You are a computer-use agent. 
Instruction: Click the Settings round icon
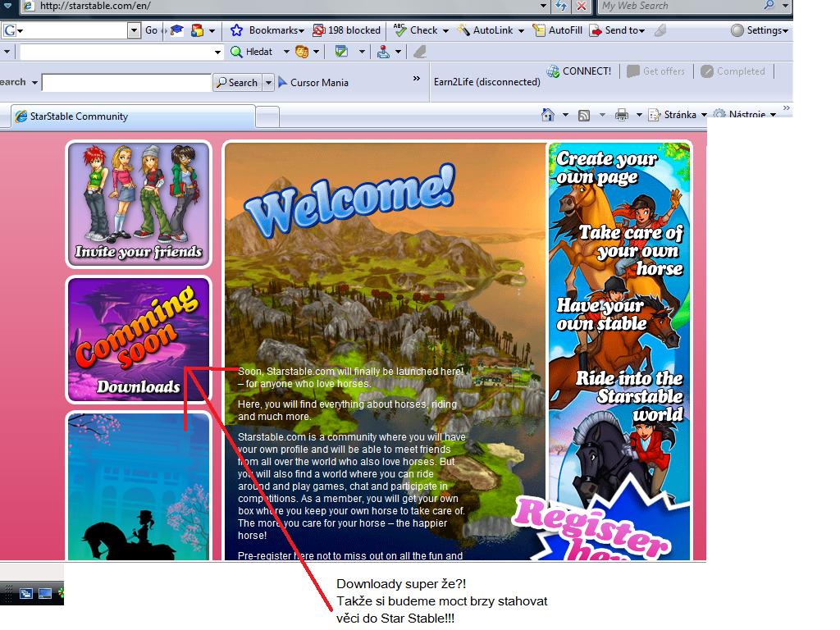[737, 30]
